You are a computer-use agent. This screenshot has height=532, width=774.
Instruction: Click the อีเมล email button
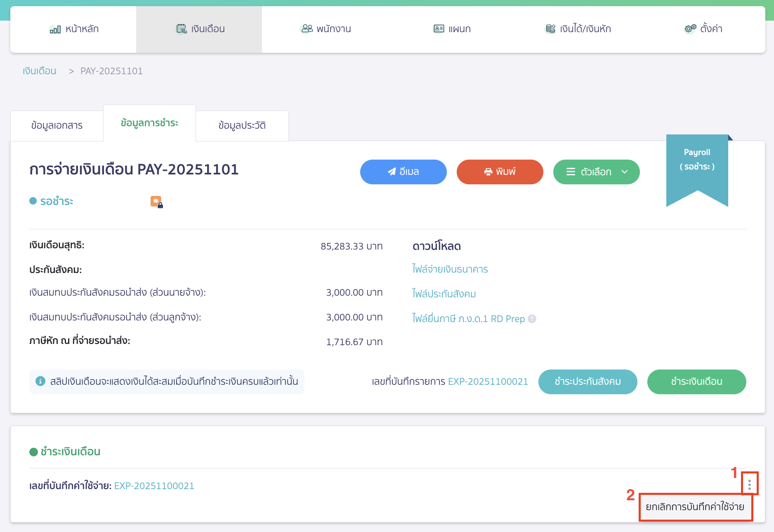pyautogui.click(x=403, y=172)
